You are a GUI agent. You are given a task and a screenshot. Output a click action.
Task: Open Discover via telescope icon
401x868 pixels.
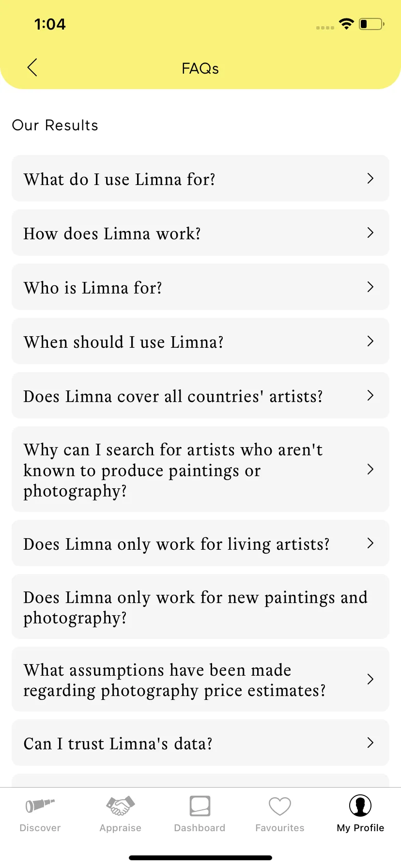tap(40, 806)
